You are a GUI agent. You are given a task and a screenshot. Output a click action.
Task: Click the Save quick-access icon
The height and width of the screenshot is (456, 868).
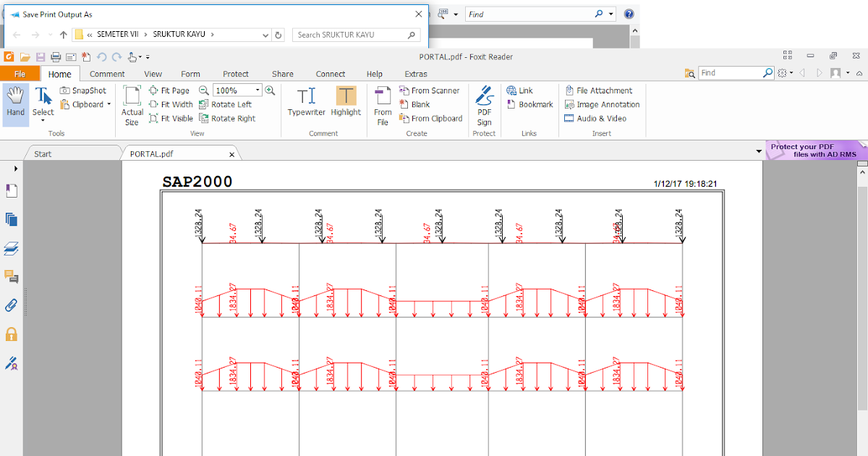click(x=41, y=56)
